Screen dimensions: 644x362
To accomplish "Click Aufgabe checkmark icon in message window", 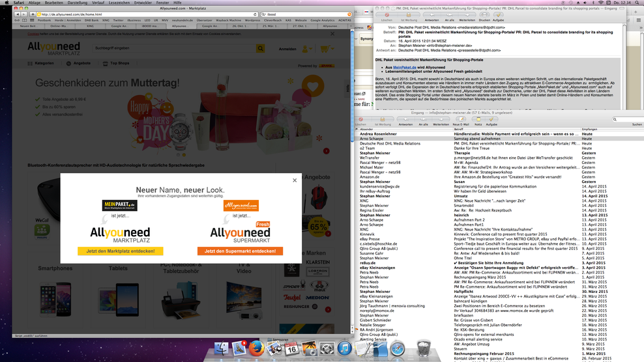I will [498, 16].
